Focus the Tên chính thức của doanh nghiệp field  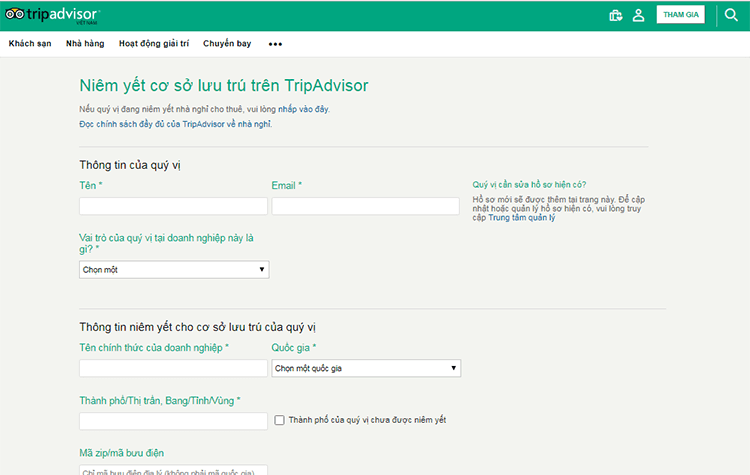pyautogui.click(x=173, y=368)
